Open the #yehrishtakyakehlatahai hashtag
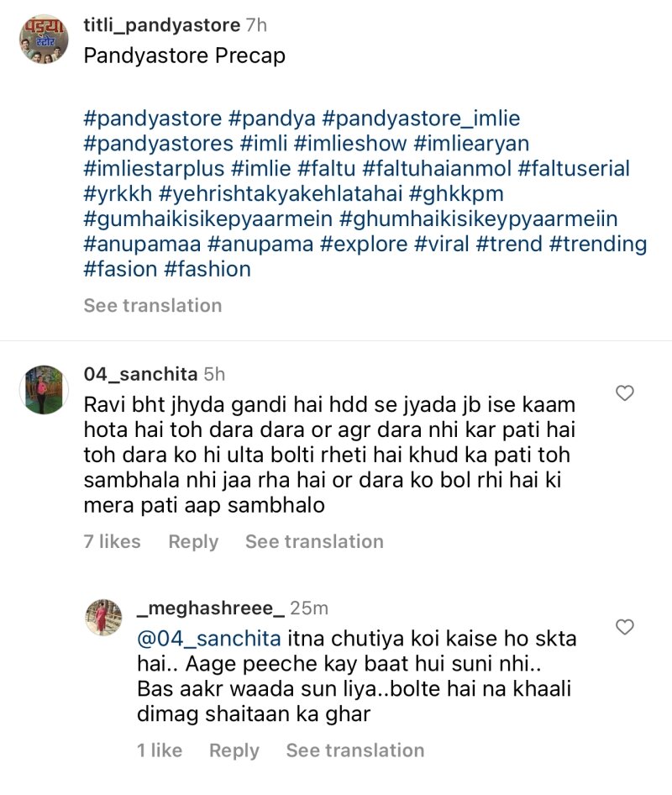 [281, 193]
